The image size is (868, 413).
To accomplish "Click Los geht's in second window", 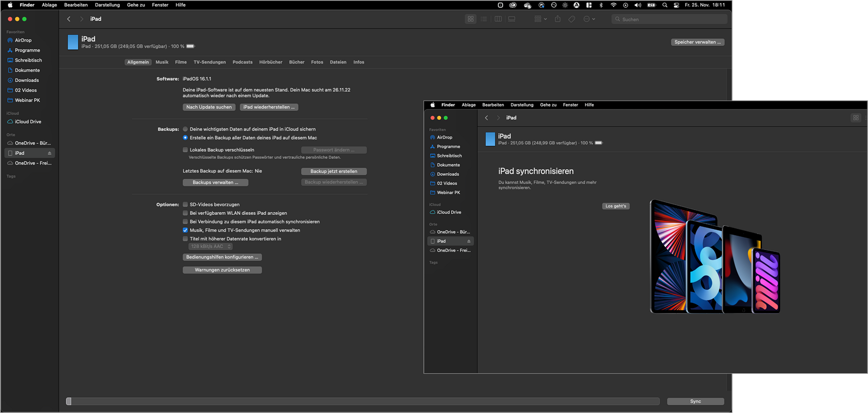I will point(616,206).
